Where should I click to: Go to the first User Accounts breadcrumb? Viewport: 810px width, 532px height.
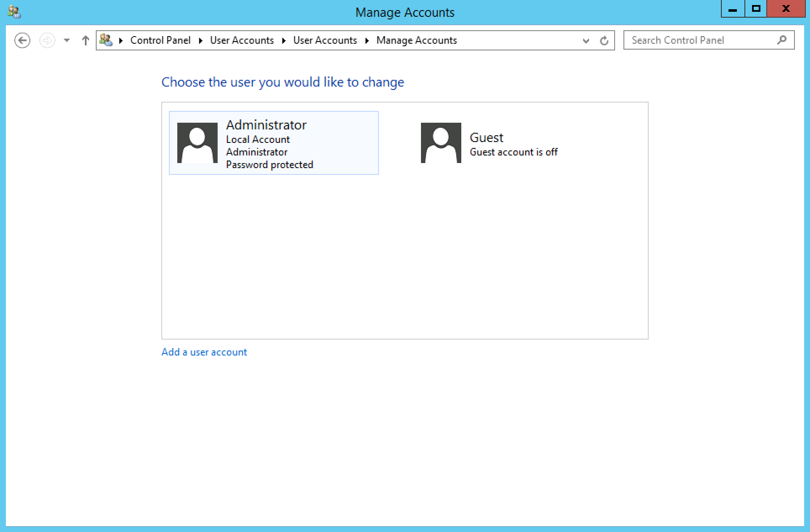point(242,40)
